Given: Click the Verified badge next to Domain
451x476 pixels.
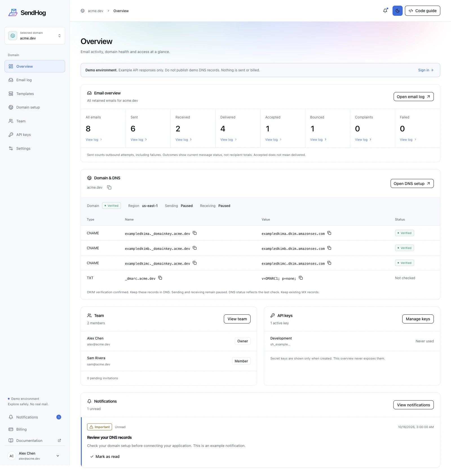Looking at the screenshot, I should pyautogui.click(x=111, y=206).
